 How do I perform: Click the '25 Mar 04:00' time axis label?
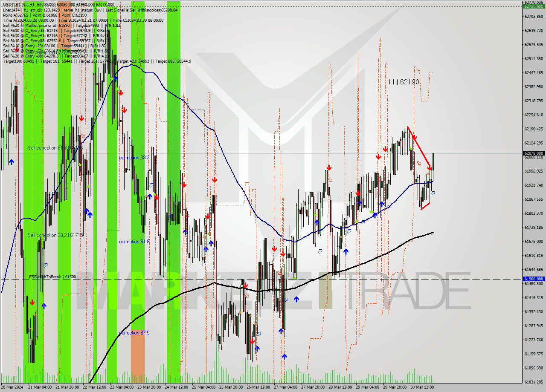(203, 387)
